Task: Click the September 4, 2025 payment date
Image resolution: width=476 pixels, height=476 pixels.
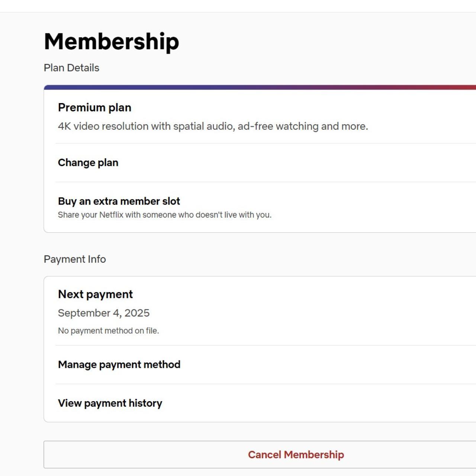Action: 104,313
